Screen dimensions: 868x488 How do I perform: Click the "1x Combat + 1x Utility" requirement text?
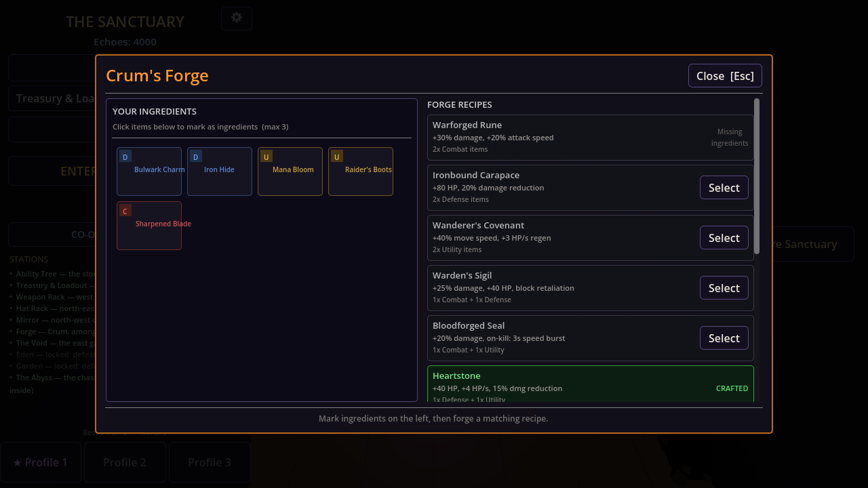click(x=469, y=350)
